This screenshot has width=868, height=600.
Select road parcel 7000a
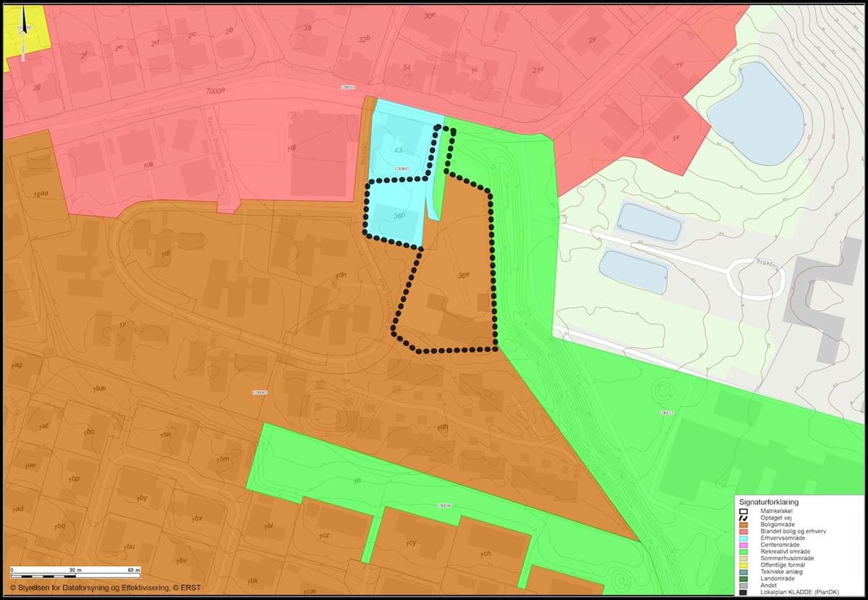(216, 92)
